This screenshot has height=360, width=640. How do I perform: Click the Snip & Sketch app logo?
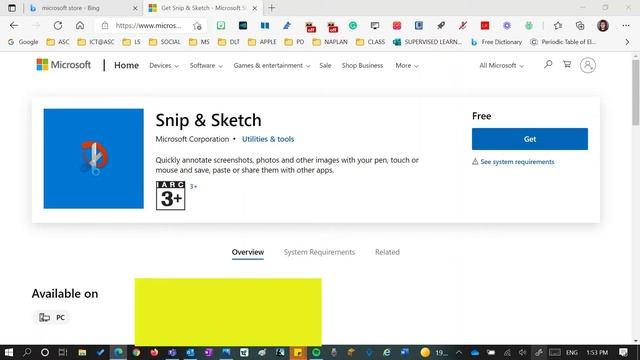93,158
